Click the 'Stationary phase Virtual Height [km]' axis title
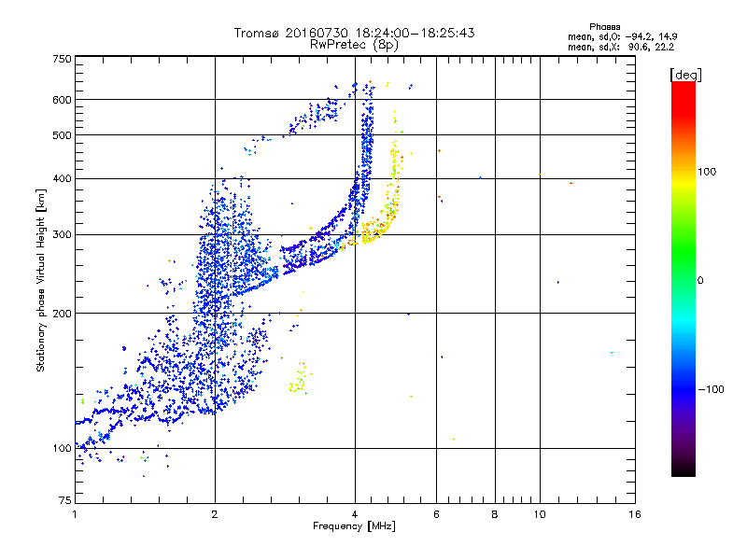 coord(41,280)
